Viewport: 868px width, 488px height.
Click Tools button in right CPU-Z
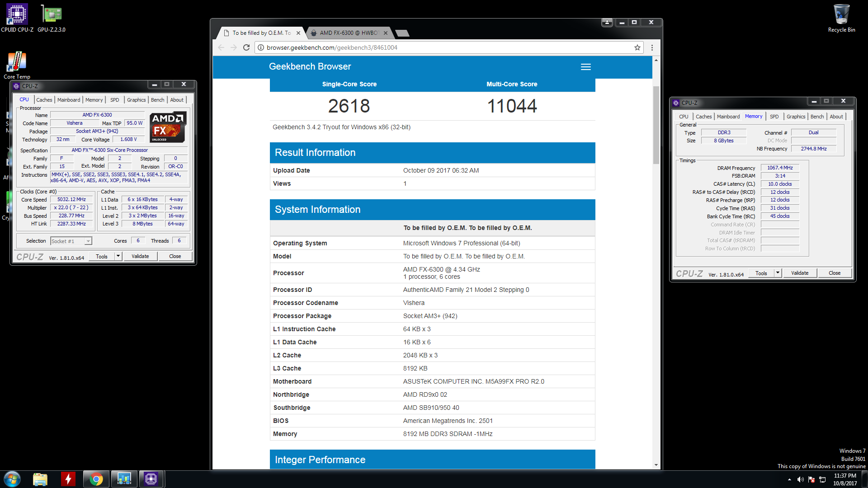coord(761,273)
